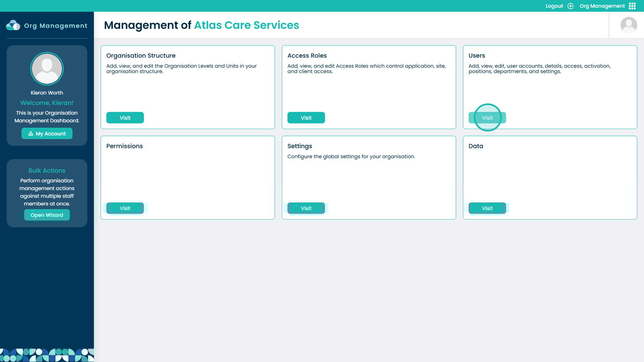Open My Account from the sidebar
Image resolution: width=644 pixels, height=362 pixels.
click(x=47, y=134)
